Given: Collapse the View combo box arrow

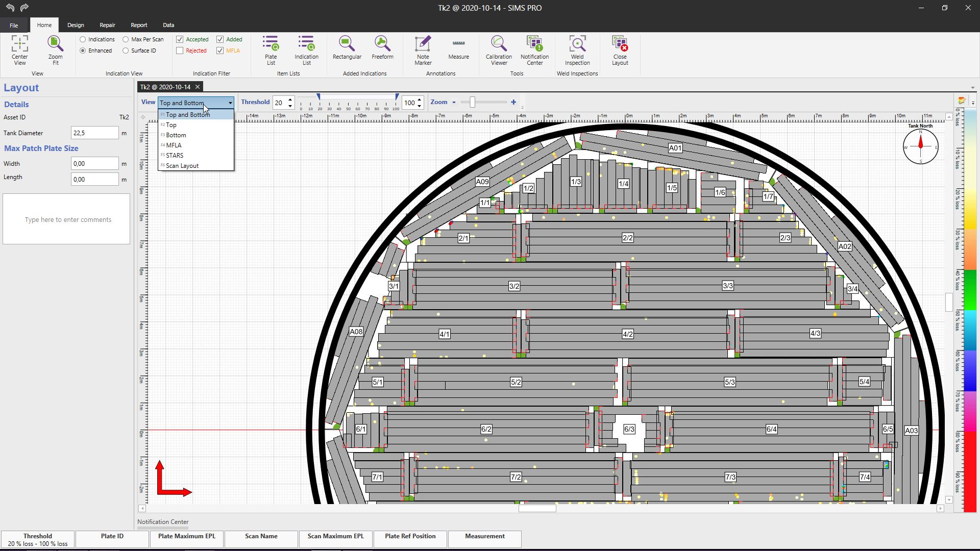Looking at the screenshot, I should (x=230, y=103).
